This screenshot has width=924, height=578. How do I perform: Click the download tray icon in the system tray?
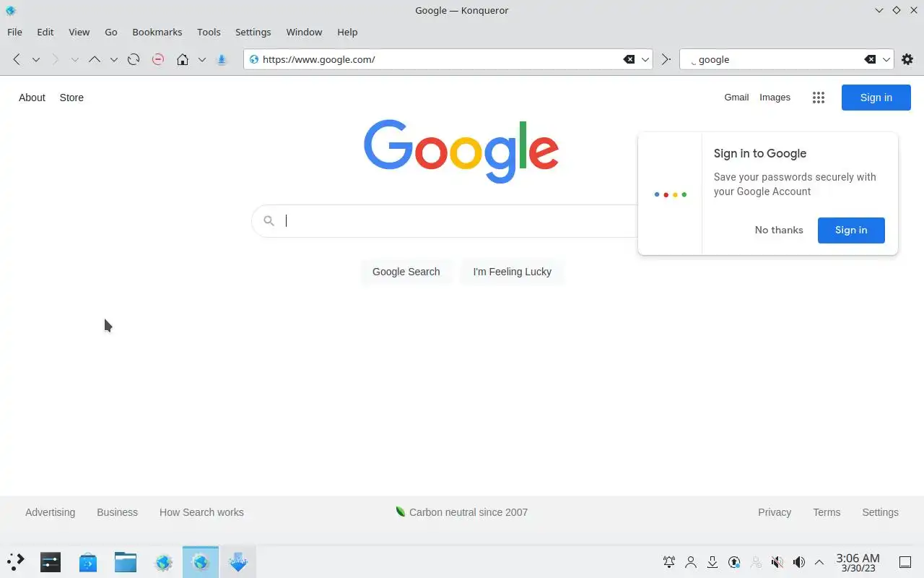pos(712,561)
